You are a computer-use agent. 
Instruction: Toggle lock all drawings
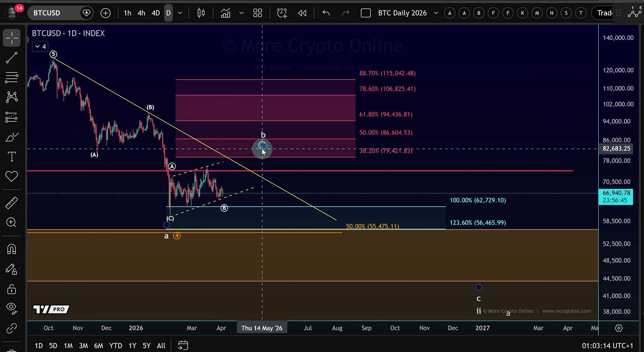(12, 289)
